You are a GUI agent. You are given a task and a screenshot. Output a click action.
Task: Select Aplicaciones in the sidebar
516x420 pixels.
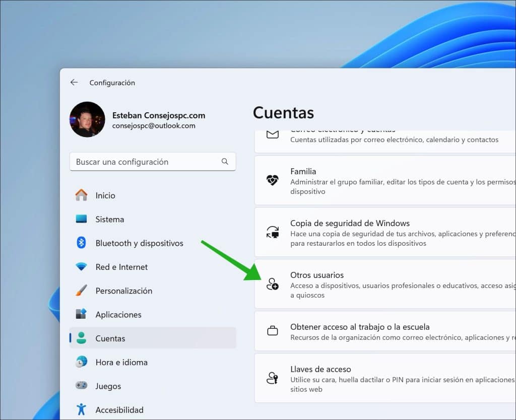[153, 315]
